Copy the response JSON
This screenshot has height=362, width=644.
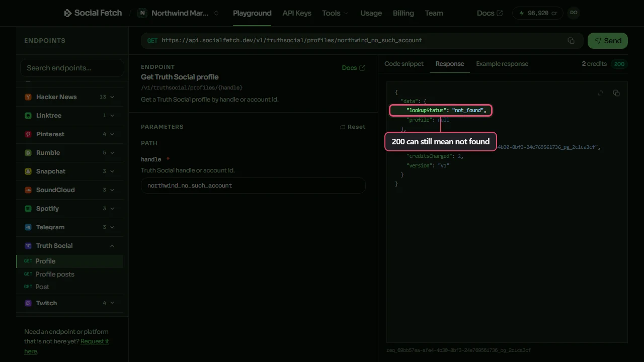[x=616, y=93]
